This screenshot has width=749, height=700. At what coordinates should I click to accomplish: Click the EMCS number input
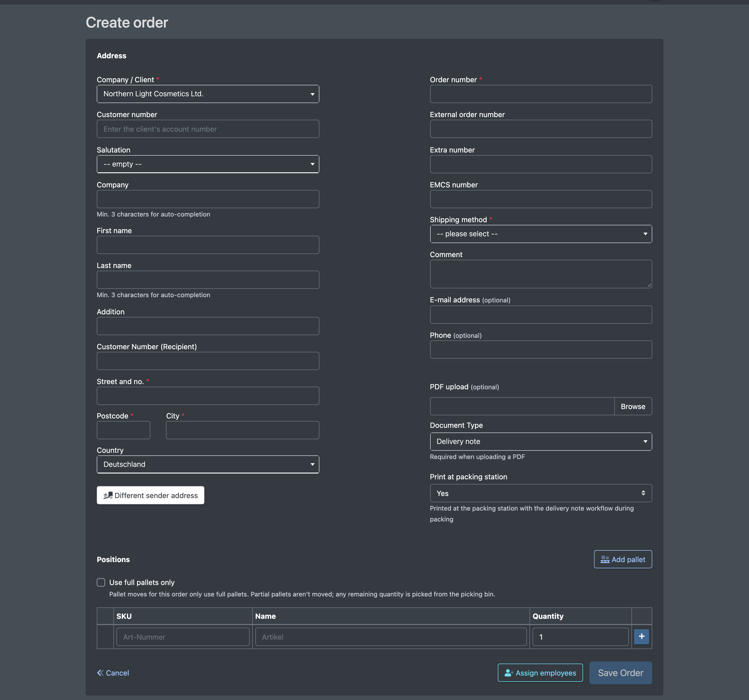[541, 199]
